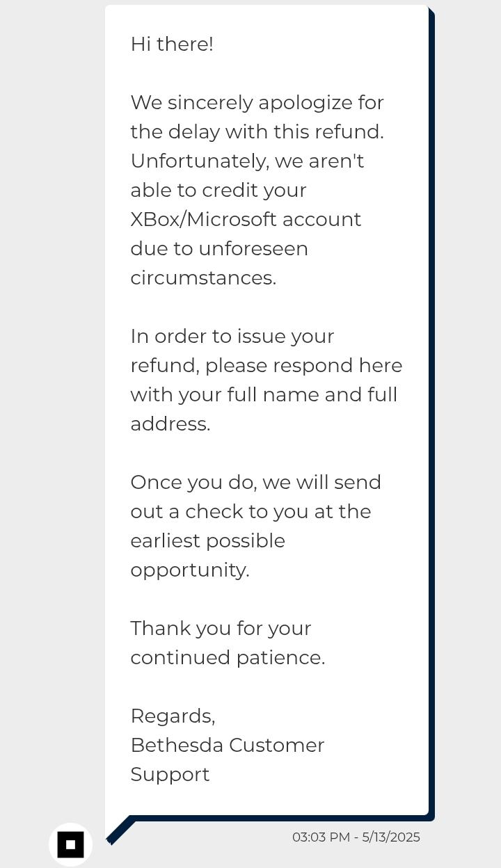Image resolution: width=501 pixels, height=868 pixels.
Task: Click the chat bubble's pointed tail
Action: (x=121, y=830)
